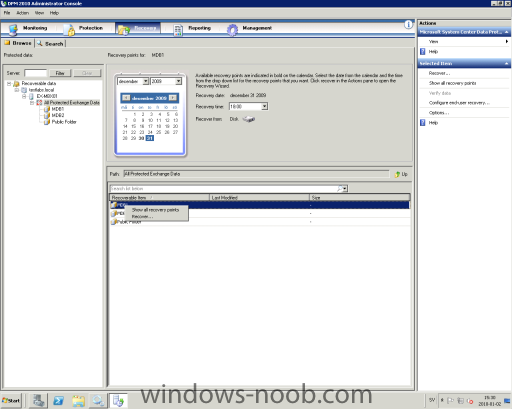
Task: Open the Help menu in menu bar
Action: pos(54,13)
